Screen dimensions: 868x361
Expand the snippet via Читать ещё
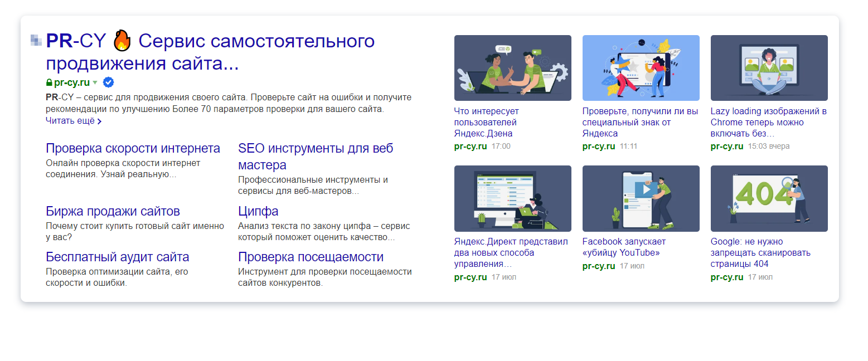[x=74, y=120]
